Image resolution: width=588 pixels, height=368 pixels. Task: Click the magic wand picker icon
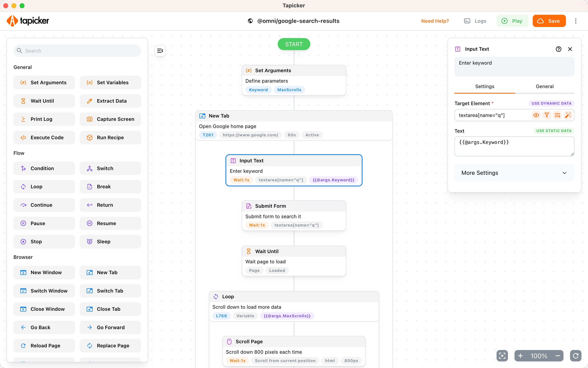(x=568, y=115)
